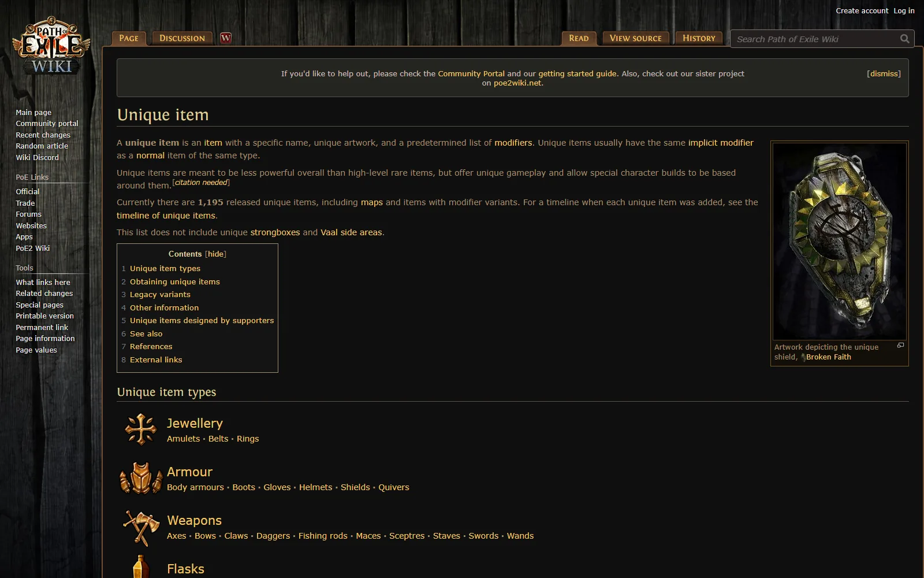Open the Body armours list

point(195,487)
